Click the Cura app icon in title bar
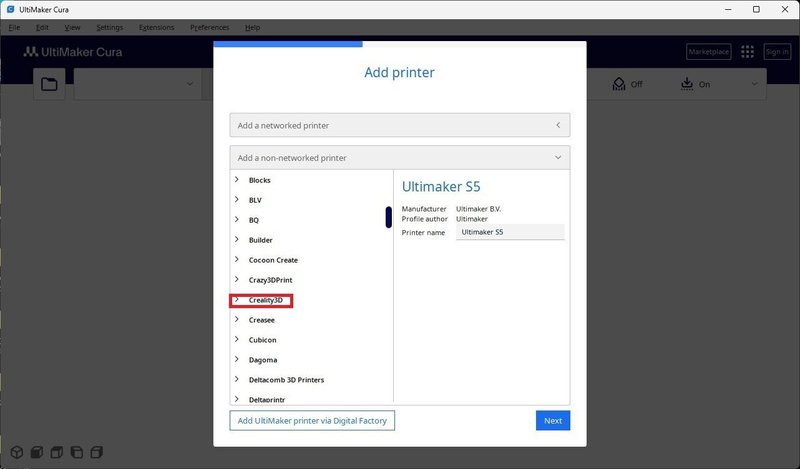Image resolution: width=800 pixels, height=469 pixels. coord(10,9)
